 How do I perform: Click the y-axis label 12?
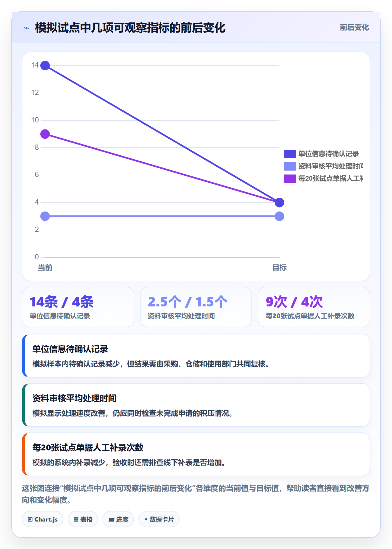[35, 93]
